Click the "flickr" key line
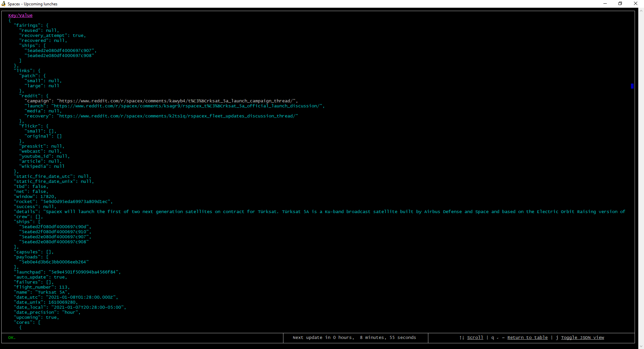Image resolution: width=644 pixels, height=349 pixels. pos(34,126)
